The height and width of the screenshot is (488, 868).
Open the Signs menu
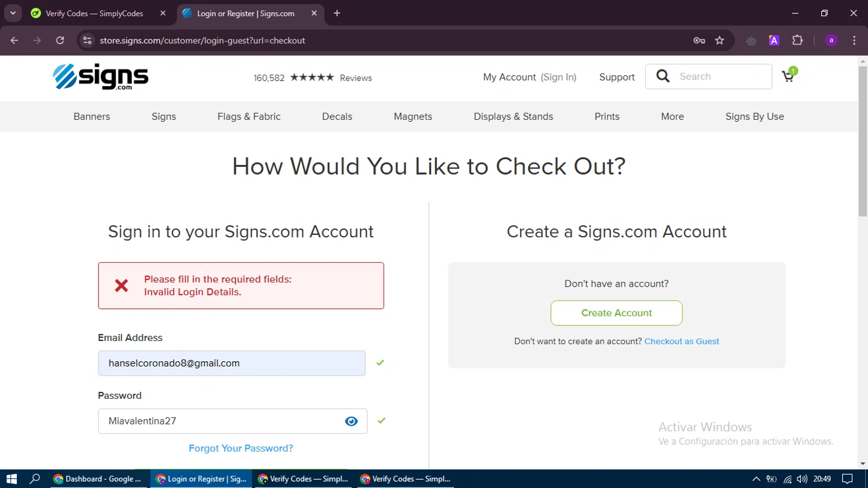click(164, 116)
